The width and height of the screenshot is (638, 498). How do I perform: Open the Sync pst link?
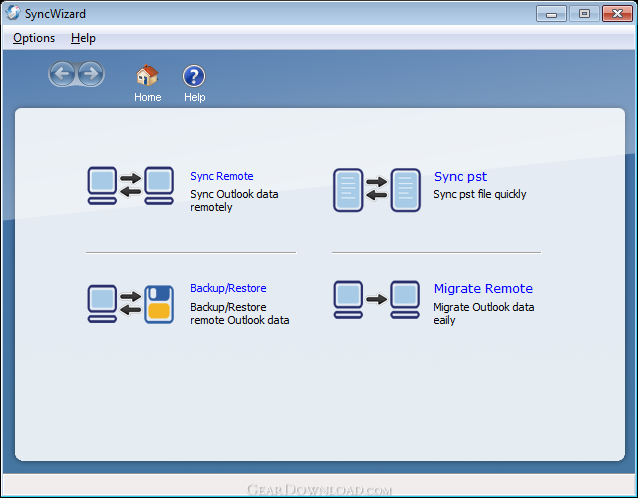click(460, 177)
